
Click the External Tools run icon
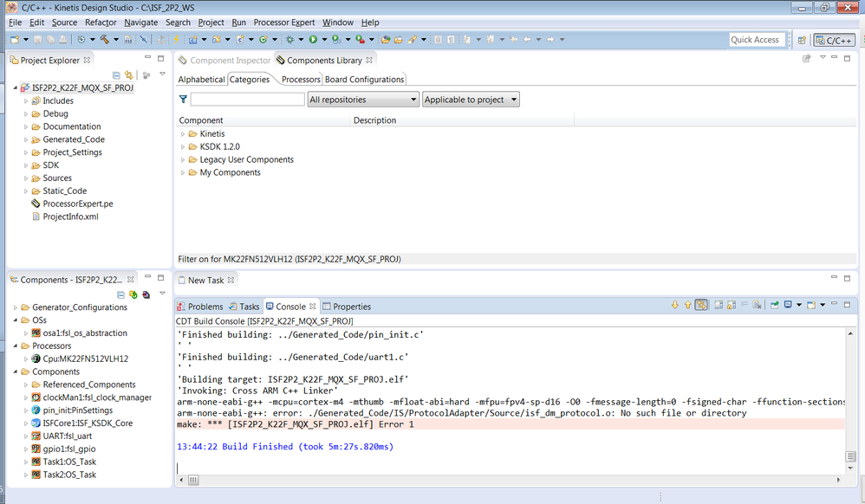click(360, 40)
